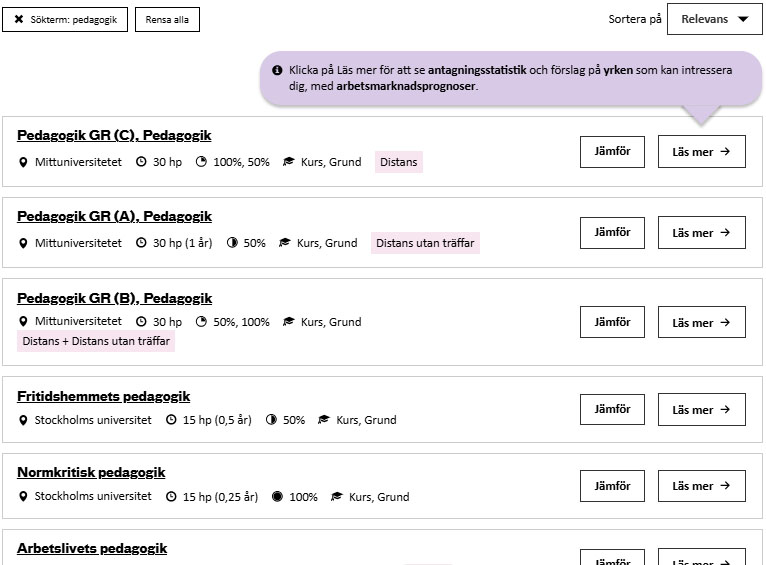Click 'Läs mer' for Pedagogik GR (A)
766x565 pixels.
pos(701,233)
